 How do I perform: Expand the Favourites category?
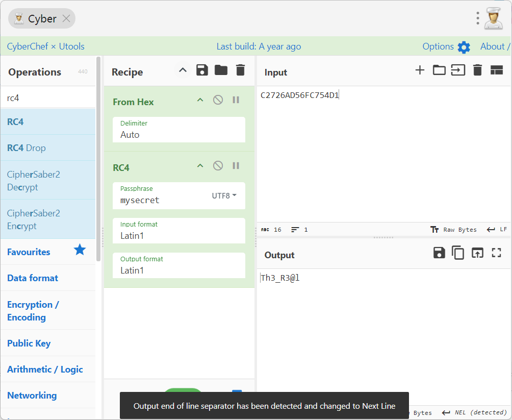(29, 252)
